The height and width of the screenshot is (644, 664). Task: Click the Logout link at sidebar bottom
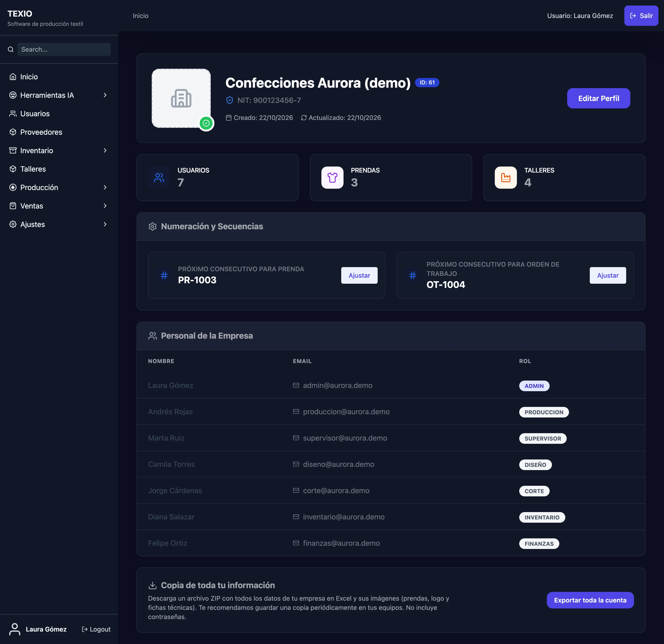[96, 629]
